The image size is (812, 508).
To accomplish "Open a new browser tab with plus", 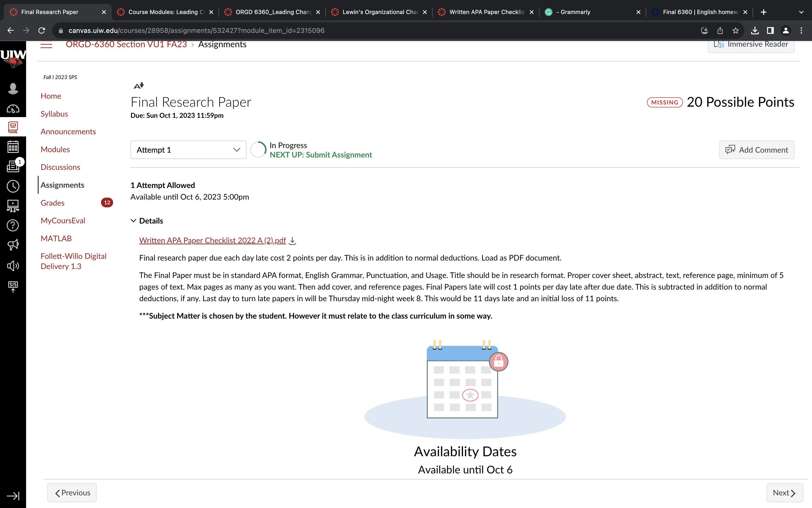I will [x=764, y=12].
